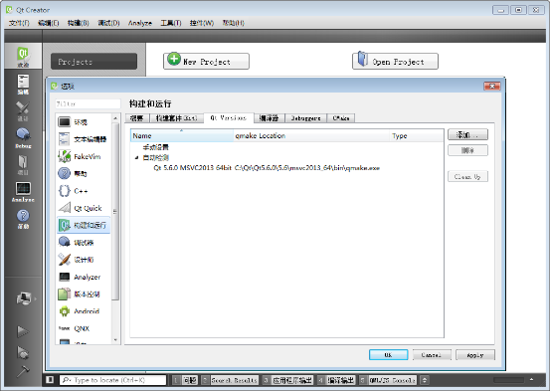Viewport: 550px width, 392px height.
Task: Open the Analyze menu
Action: click(x=140, y=23)
